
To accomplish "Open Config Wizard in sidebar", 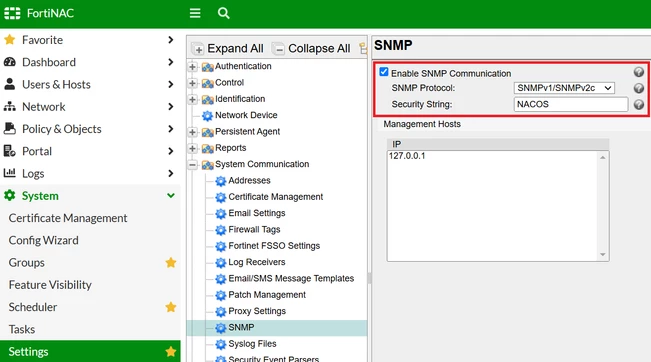I will coord(44,240).
